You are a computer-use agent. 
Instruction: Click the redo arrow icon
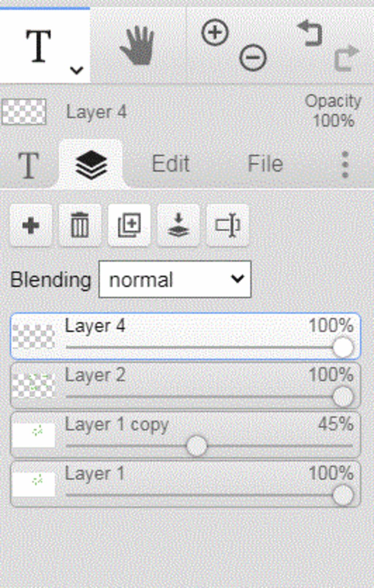pyautogui.click(x=346, y=58)
